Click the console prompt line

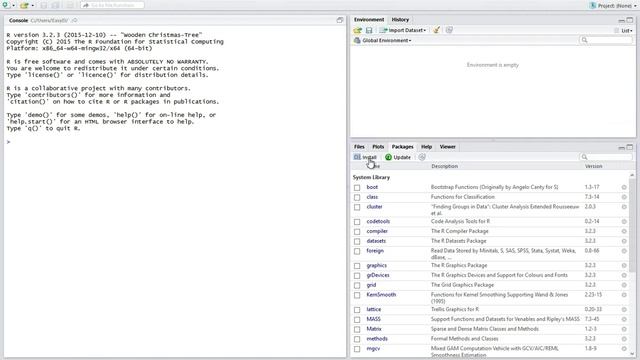[x=175, y=142]
